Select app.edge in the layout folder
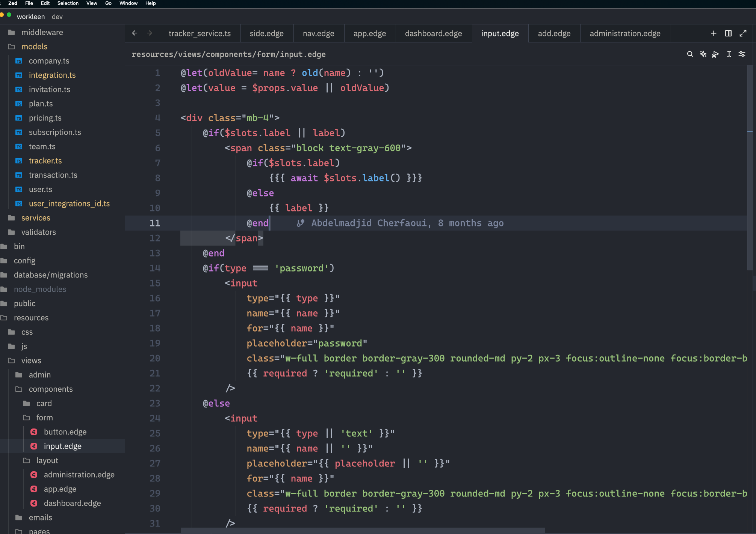This screenshot has width=756, height=534. (x=60, y=489)
